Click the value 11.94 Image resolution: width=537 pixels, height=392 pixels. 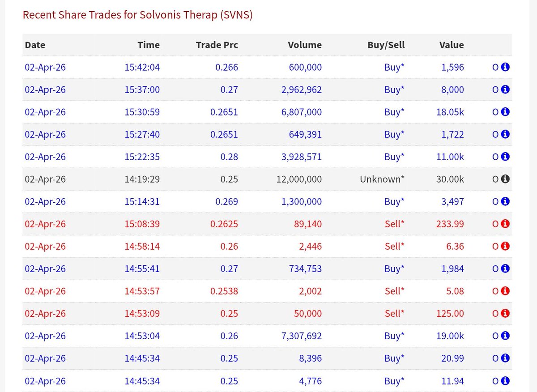point(453,381)
